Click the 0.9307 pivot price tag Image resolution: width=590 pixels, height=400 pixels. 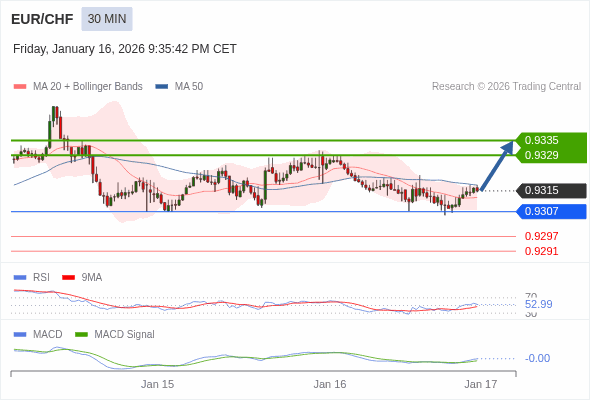551,211
